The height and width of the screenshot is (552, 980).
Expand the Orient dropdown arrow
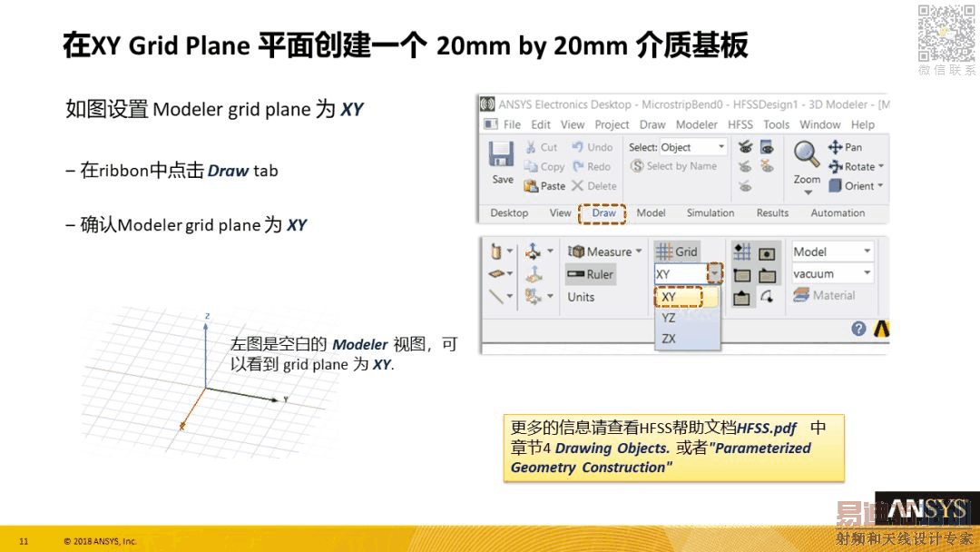click(880, 186)
